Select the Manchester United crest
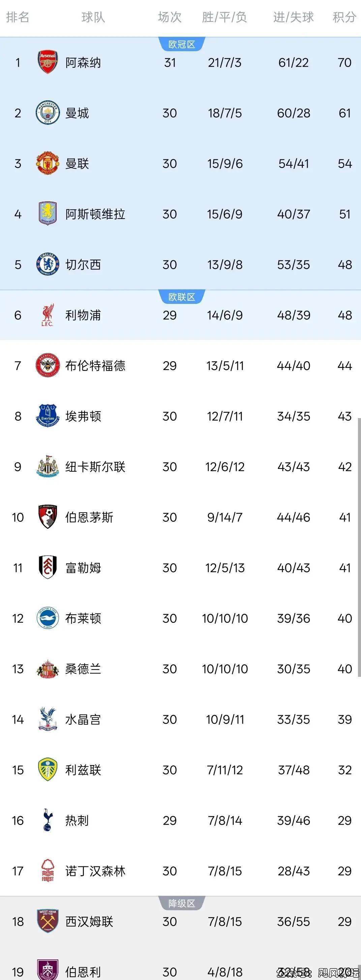Screen dimensions: 361x980 point(48,164)
